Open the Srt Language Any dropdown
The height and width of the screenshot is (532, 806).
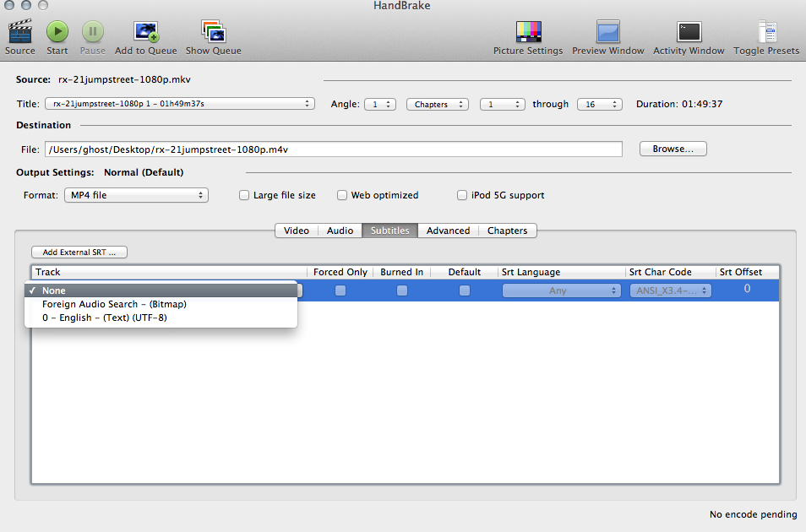561,291
